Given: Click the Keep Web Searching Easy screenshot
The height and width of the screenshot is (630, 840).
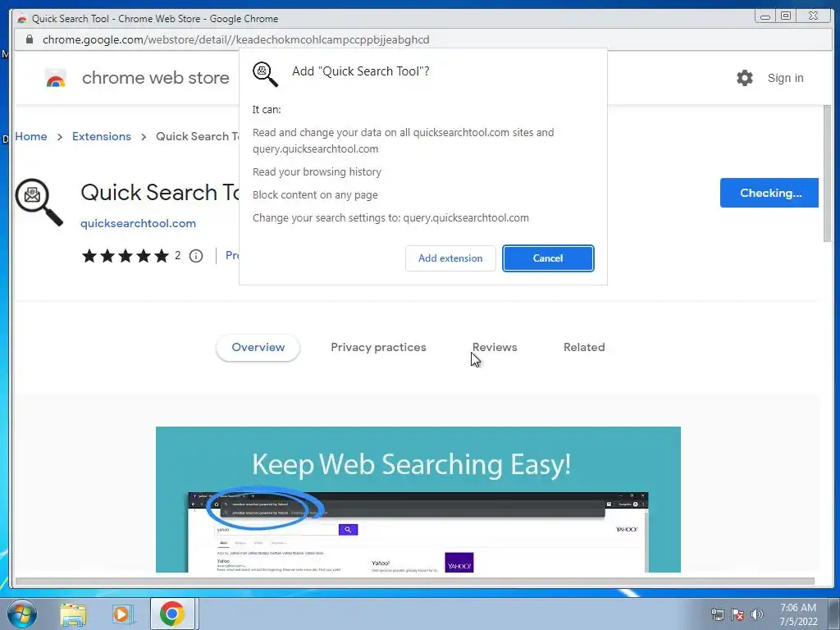Looking at the screenshot, I should point(418,500).
